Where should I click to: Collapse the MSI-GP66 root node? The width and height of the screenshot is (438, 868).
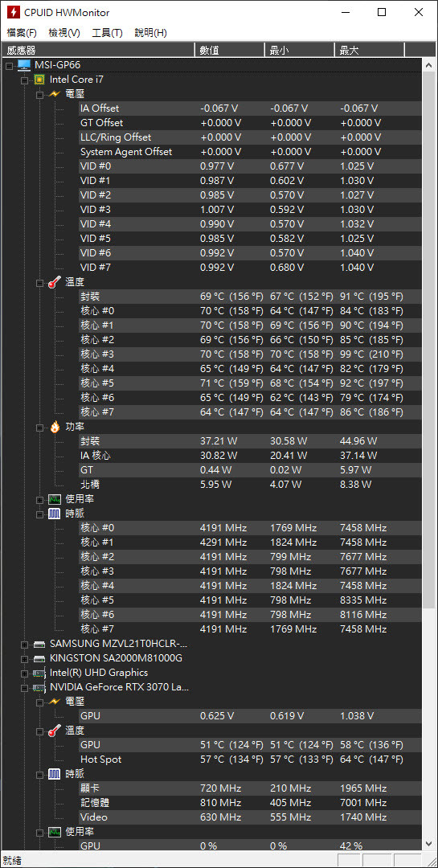tap(10, 65)
